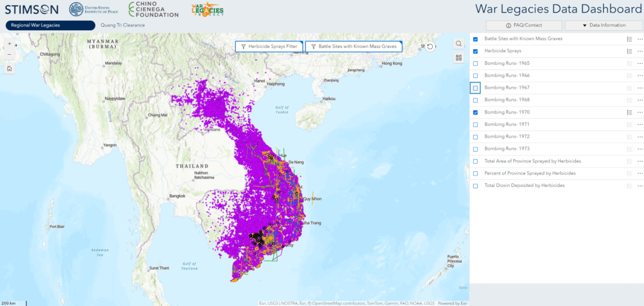Screen dimensions: 644x306
Task: Zoom in on the map
Action: 9,44
